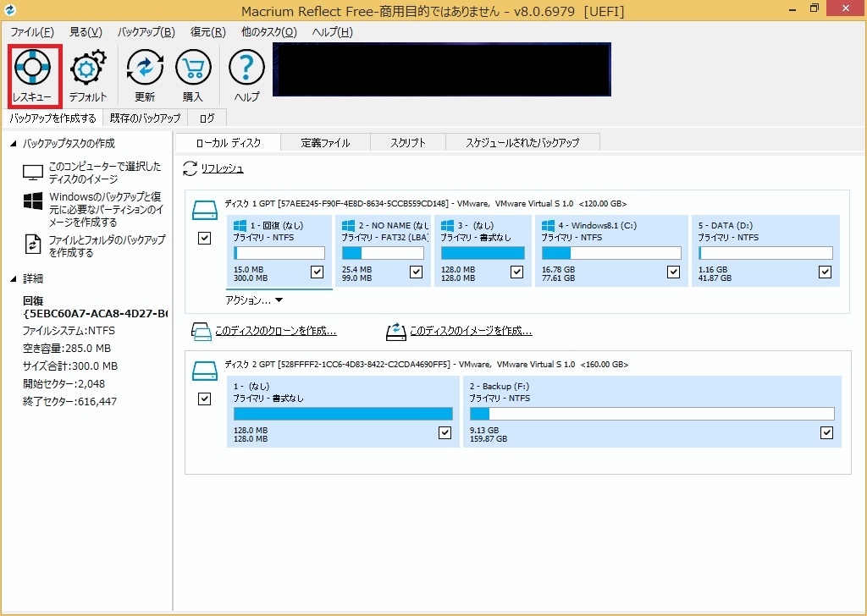Click the Windows flag on partition 1 回復
Viewport: 867px width, 616px height.
[x=240, y=225]
